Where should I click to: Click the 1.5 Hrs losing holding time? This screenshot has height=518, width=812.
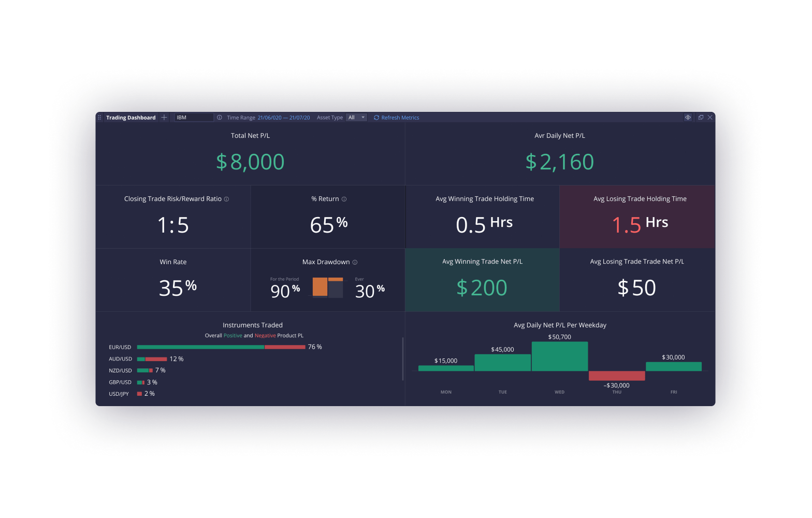640,225
